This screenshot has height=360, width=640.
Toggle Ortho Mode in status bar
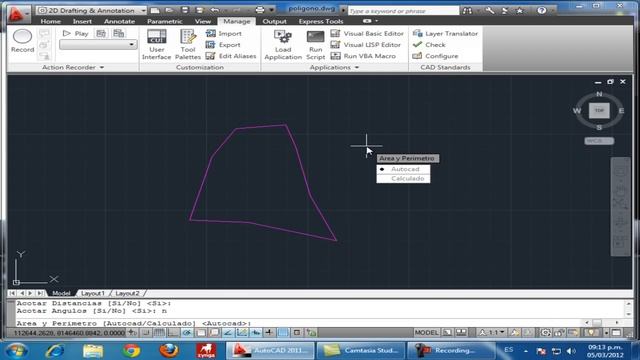click(173, 333)
